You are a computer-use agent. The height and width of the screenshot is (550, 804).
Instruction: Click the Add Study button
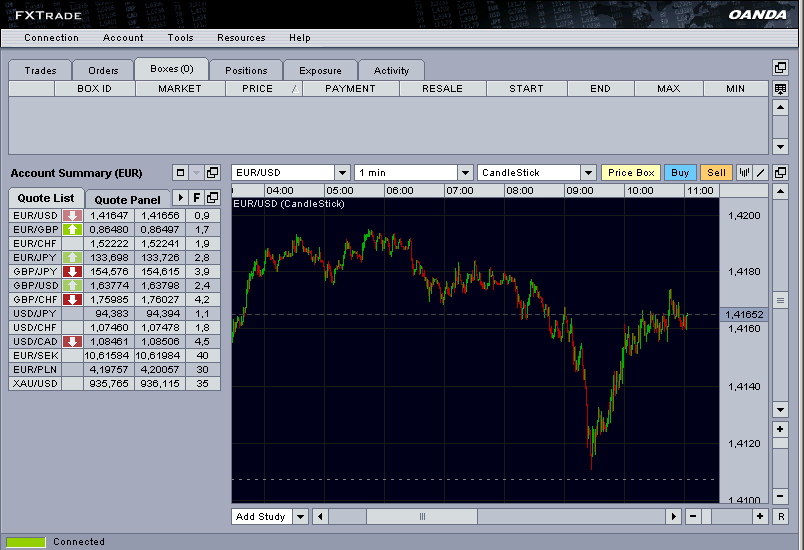262,516
